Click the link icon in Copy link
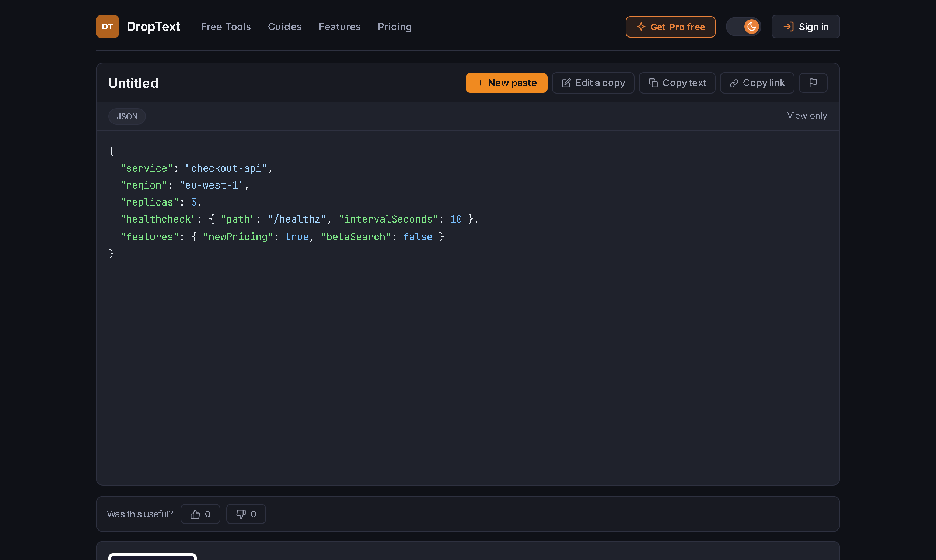This screenshot has width=936, height=560. coord(734,83)
